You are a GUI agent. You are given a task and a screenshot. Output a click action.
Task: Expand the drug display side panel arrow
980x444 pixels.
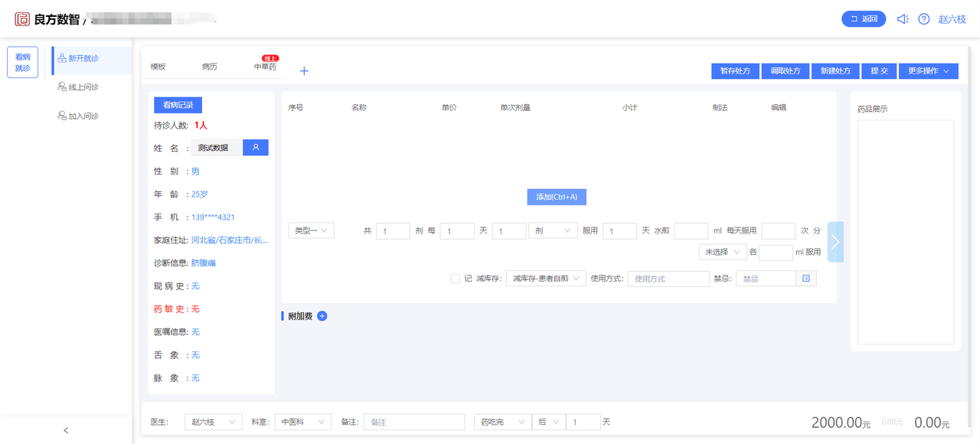(x=835, y=242)
